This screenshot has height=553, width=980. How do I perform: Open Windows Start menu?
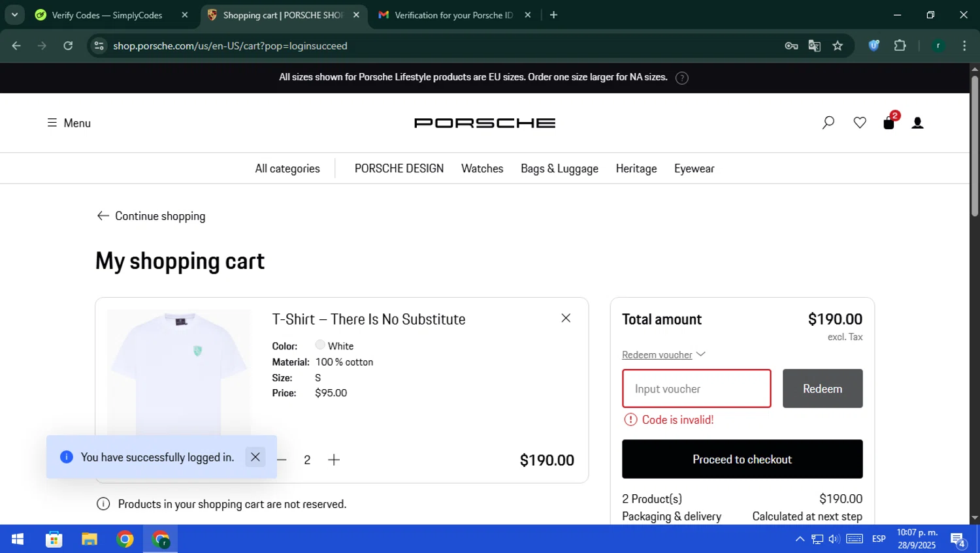(18, 539)
